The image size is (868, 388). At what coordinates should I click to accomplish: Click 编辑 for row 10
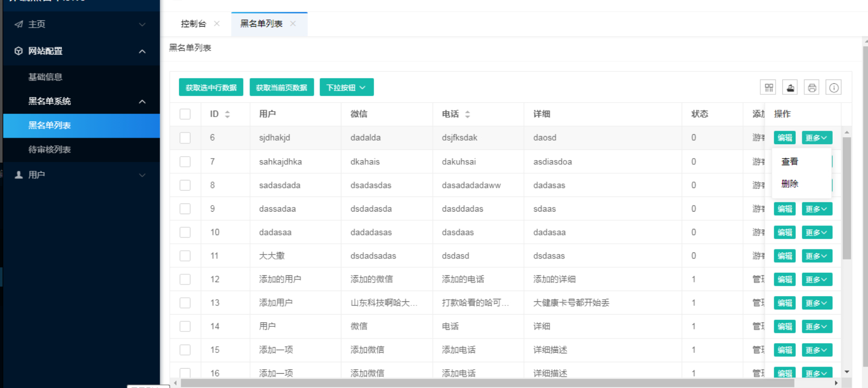785,232
